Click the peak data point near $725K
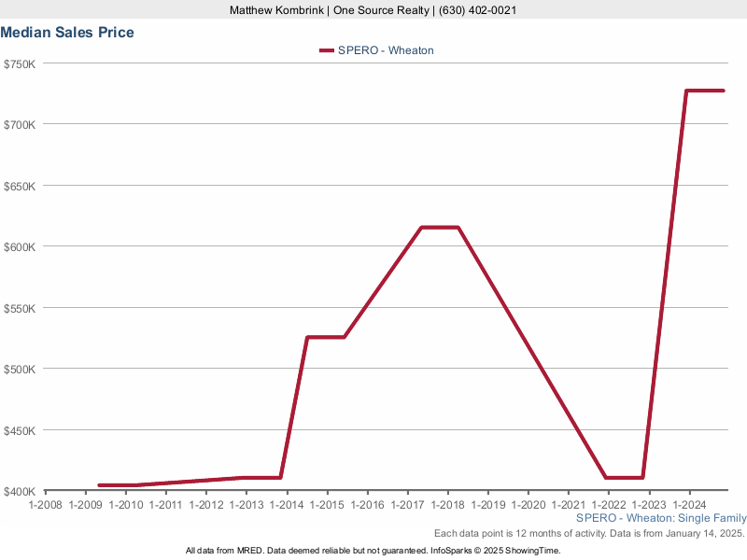This screenshot has width=747, height=560. [687, 91]
